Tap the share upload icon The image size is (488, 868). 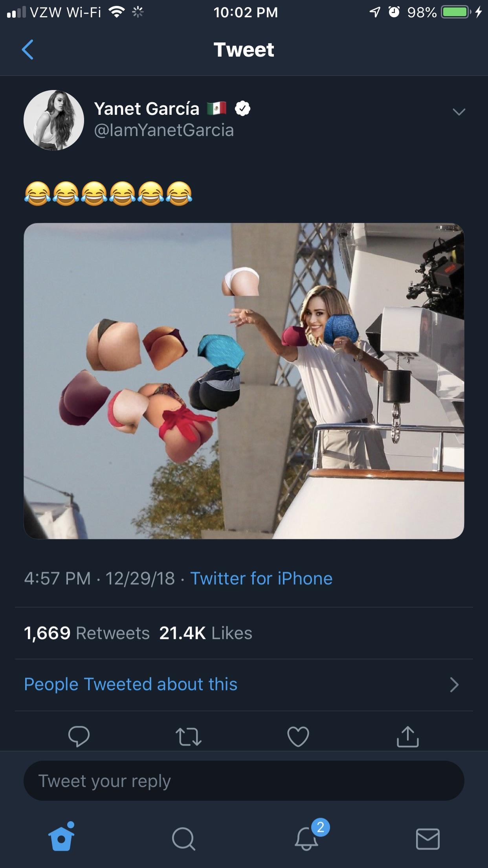point(408,736)
